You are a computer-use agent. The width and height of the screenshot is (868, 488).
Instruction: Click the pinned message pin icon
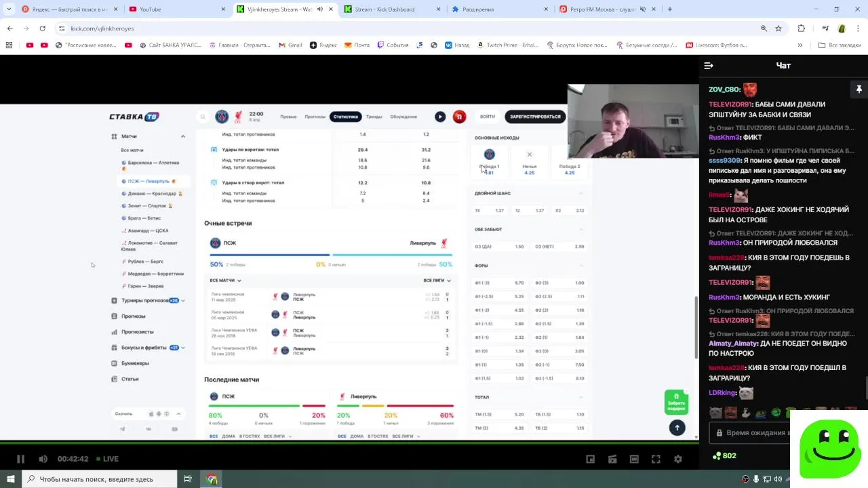859,89
